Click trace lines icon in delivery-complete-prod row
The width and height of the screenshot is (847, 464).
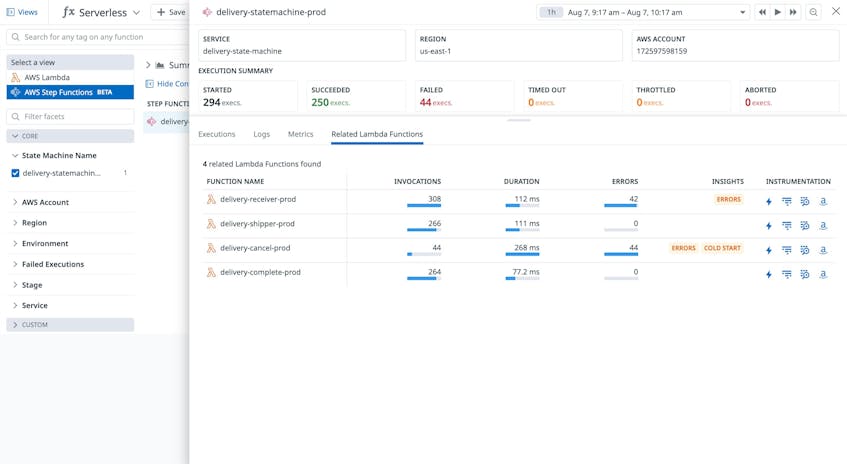[x=786, y=274]
